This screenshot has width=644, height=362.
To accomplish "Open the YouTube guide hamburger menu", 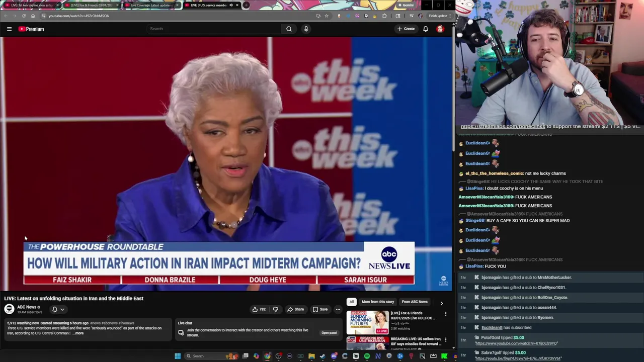I will 9,29.
